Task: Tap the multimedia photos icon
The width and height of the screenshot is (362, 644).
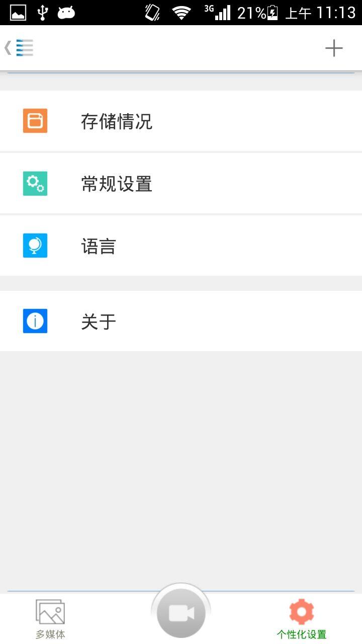Action: (50, 612)
